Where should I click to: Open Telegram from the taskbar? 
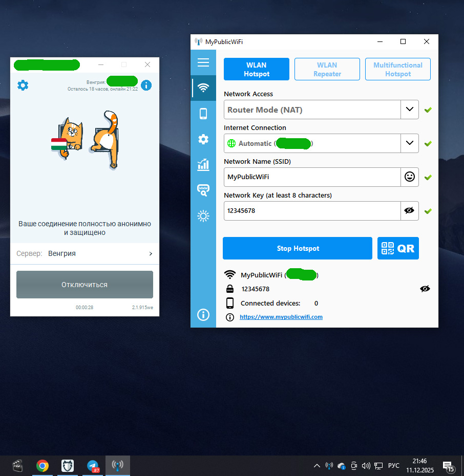pos(93,466)
